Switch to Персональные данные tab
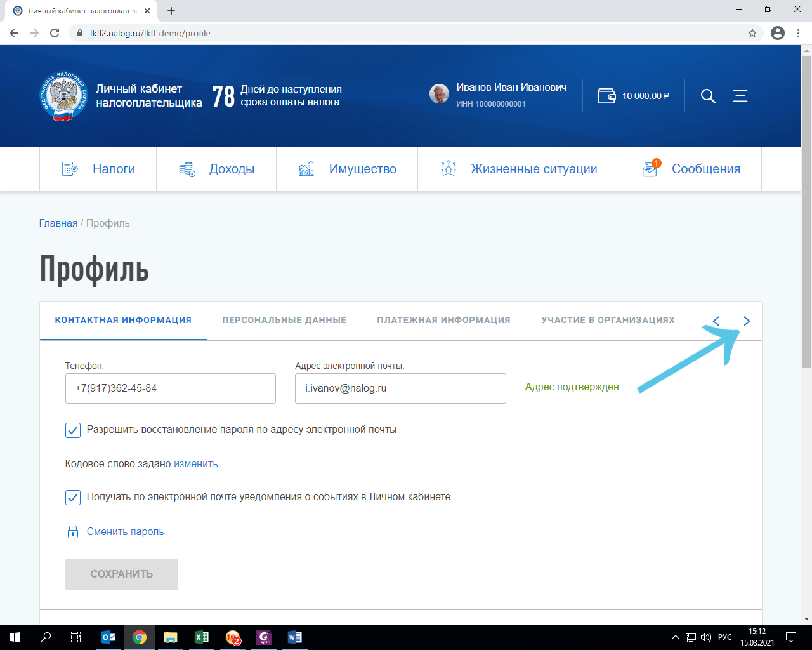This screenshot has width=812, height=650. coord(284,320)
